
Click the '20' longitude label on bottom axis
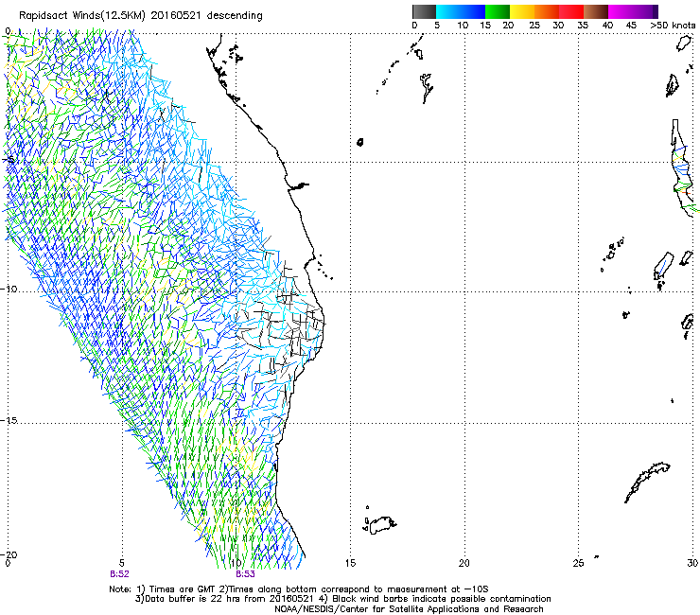coord(464,563)
